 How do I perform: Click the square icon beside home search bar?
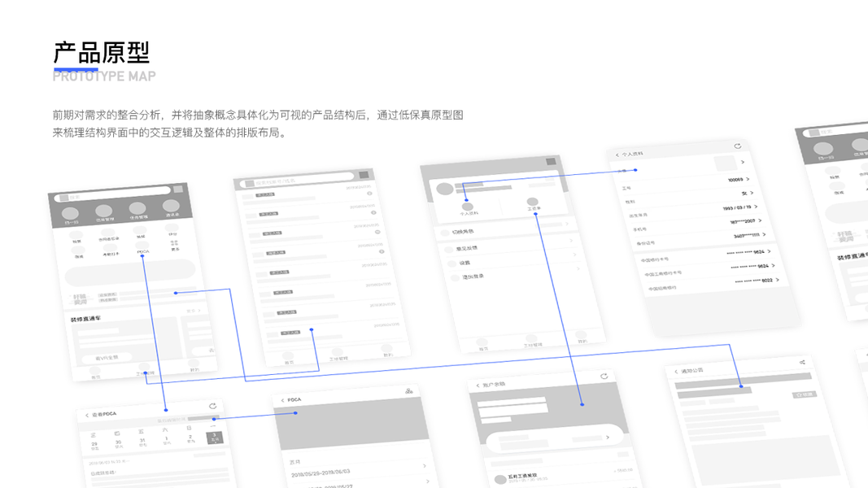click(178, 190)
